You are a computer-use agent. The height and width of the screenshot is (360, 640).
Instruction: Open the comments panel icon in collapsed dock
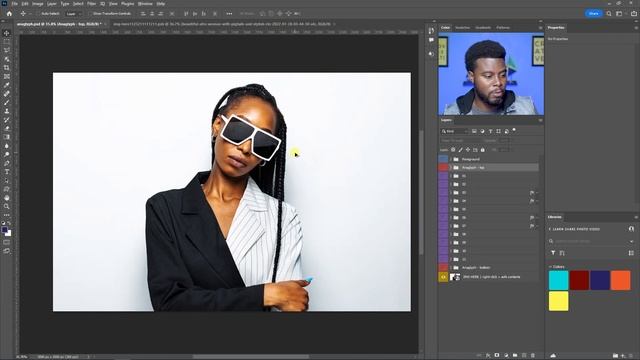(431, 40)
